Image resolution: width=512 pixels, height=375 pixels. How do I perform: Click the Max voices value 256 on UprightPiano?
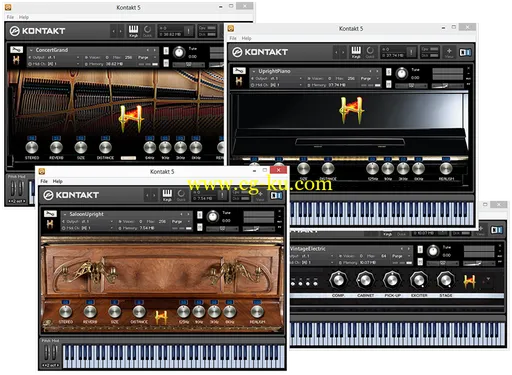[x=351, y=78]
